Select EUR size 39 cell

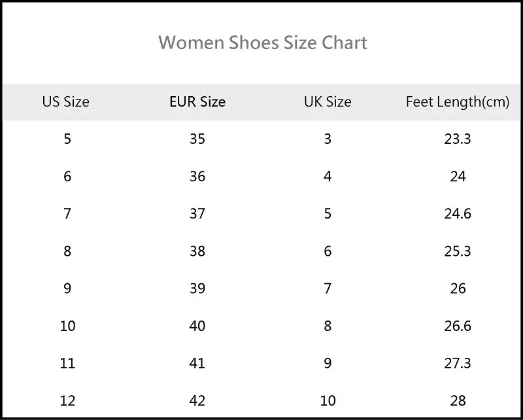[x=197, y=289]
